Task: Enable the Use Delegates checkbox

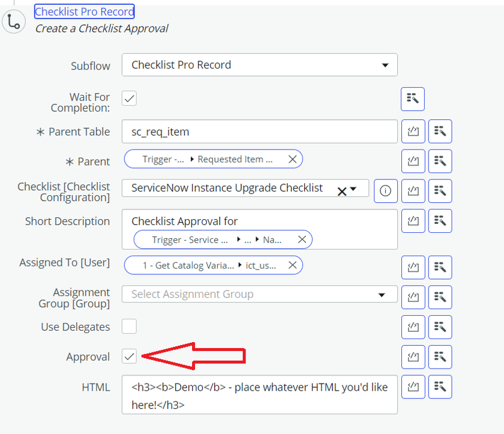Action: pos(129,327)
